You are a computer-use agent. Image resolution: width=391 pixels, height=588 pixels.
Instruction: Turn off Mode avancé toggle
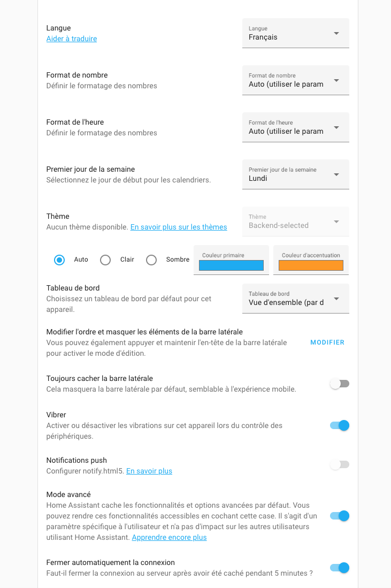coord(339,516)
